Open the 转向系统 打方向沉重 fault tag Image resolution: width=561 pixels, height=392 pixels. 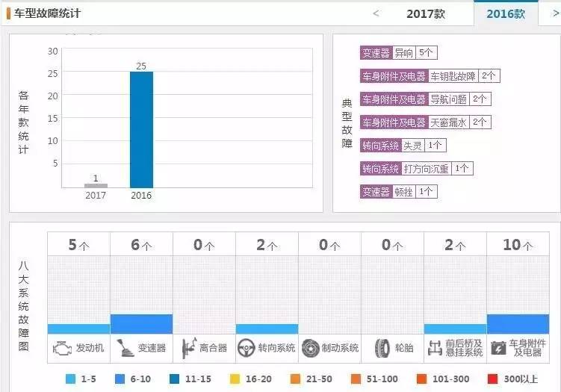[417, 169]
